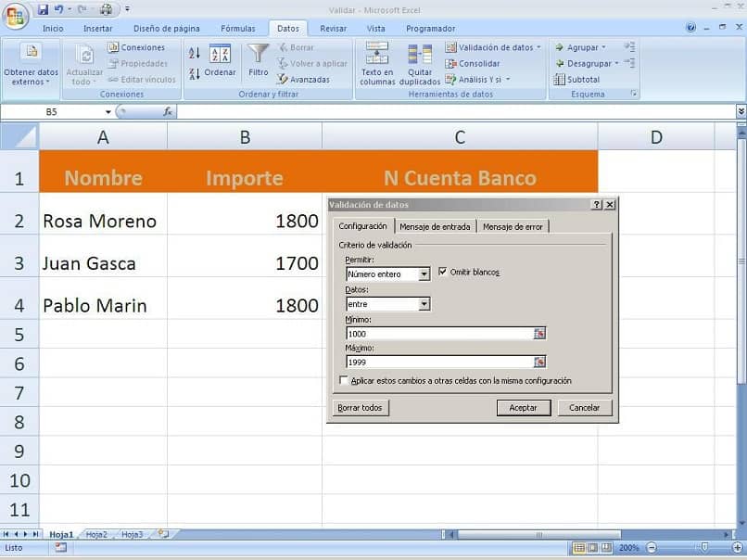This screenshot has height=560, width=747.
Task: Insert a new worksheet tab icon
Action: [163, 534]
